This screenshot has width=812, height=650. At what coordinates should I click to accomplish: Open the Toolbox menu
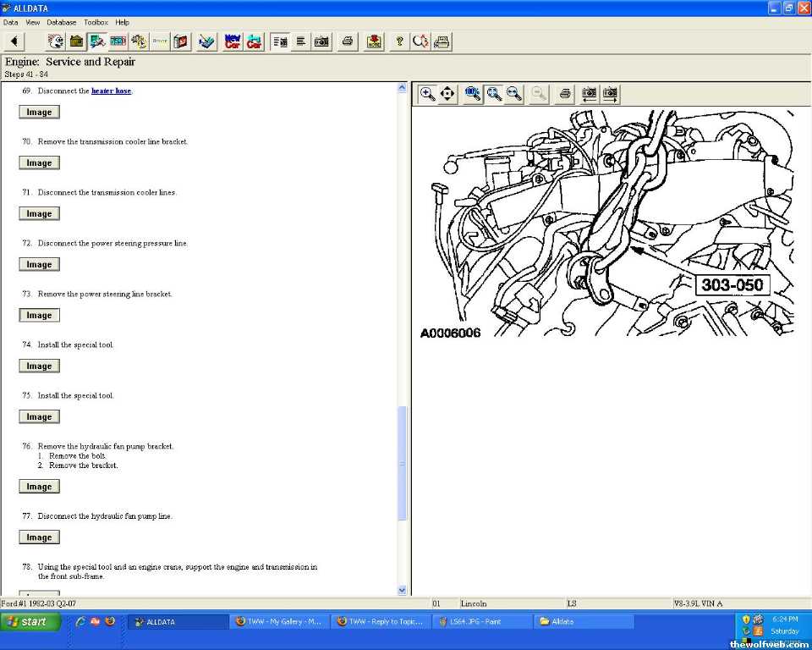[x=96, y=22]
